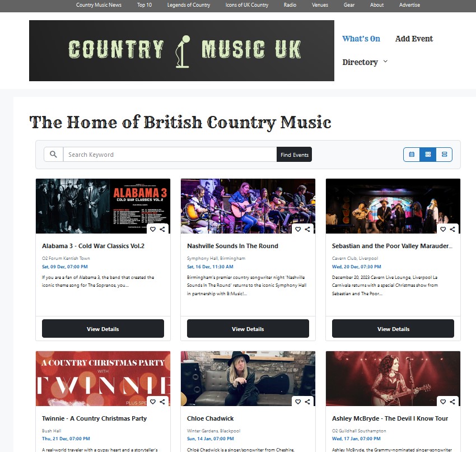Open the Country Music UK logo banner
Image resolution: width=476 pixels, height=452 pixels.
(181, 51)
